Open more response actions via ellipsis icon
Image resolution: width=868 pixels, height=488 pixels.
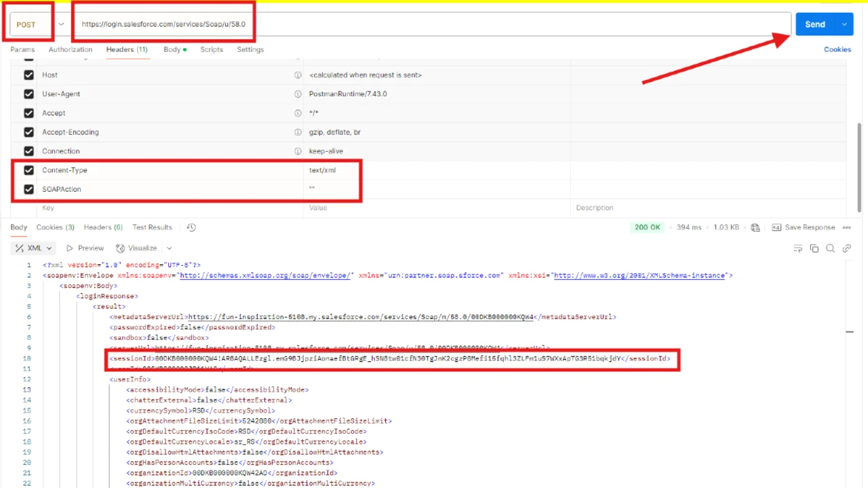tap(846, 227)
